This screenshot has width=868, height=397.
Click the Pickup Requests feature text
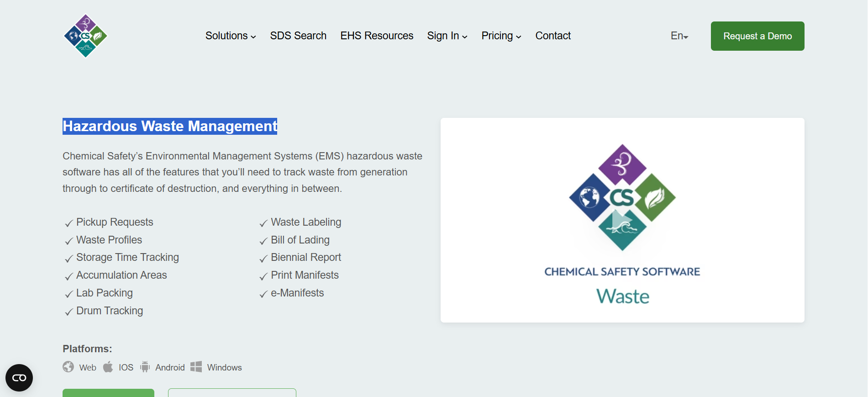pyautogui.click(x=115, y=222)
